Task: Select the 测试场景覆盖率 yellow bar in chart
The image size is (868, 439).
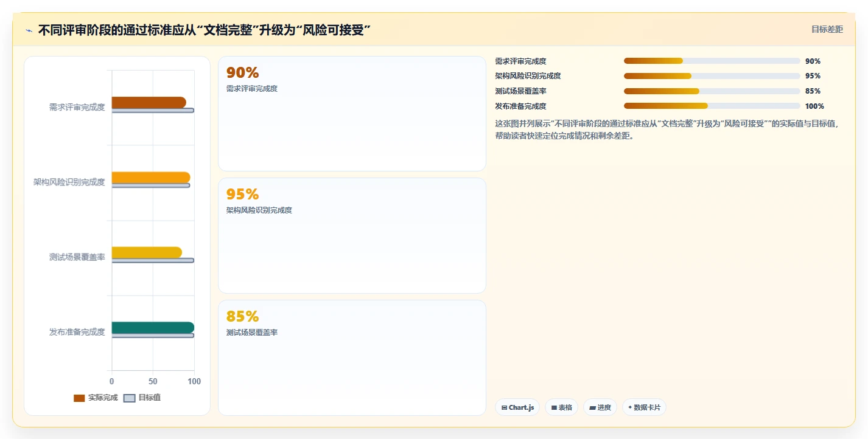Action: pos(147,252)
